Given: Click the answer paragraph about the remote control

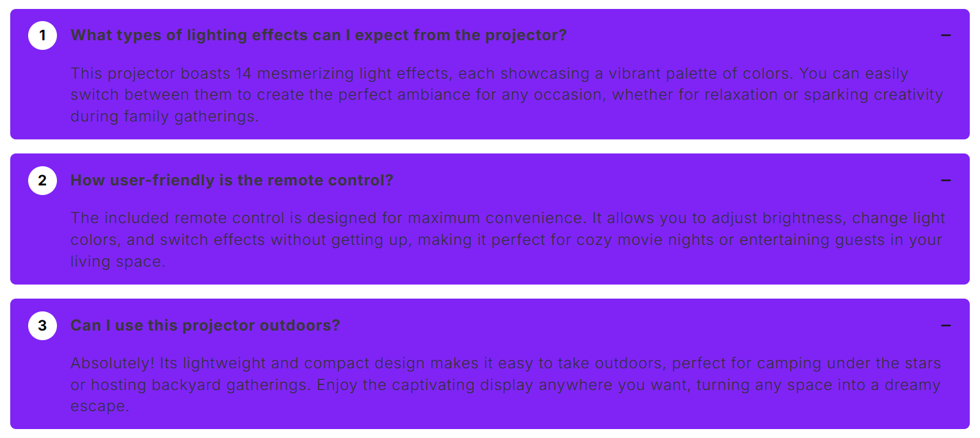Looking at the screenshot, I should 505,240.
